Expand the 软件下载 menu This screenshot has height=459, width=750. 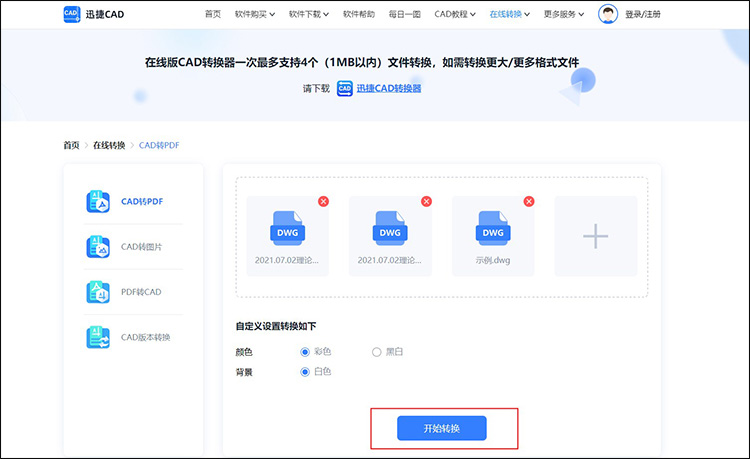pyautogui.click(x=309, y=14)
